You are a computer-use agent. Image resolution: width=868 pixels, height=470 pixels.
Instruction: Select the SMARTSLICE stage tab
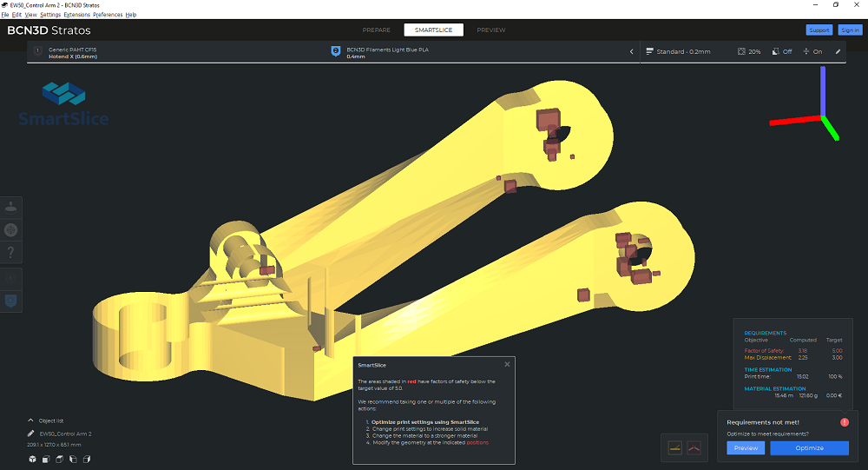[x=433, y=30]
